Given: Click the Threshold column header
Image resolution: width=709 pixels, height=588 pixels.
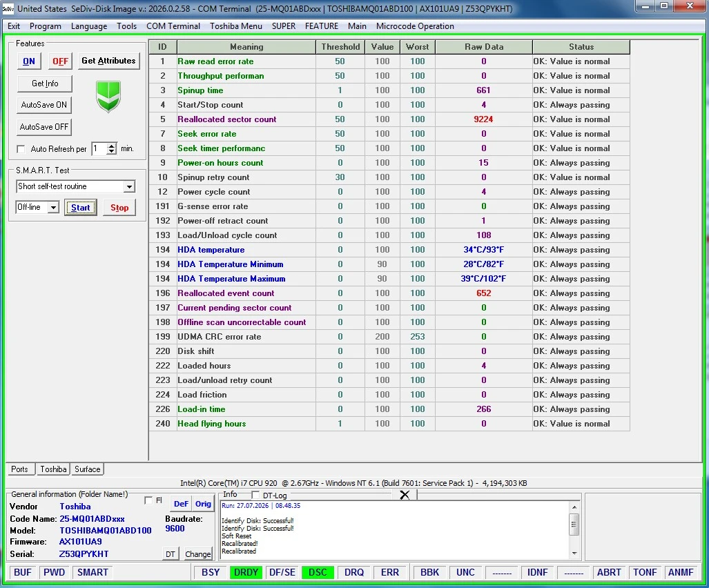Looking at the screenshot, I should click(x=340, y=46).
